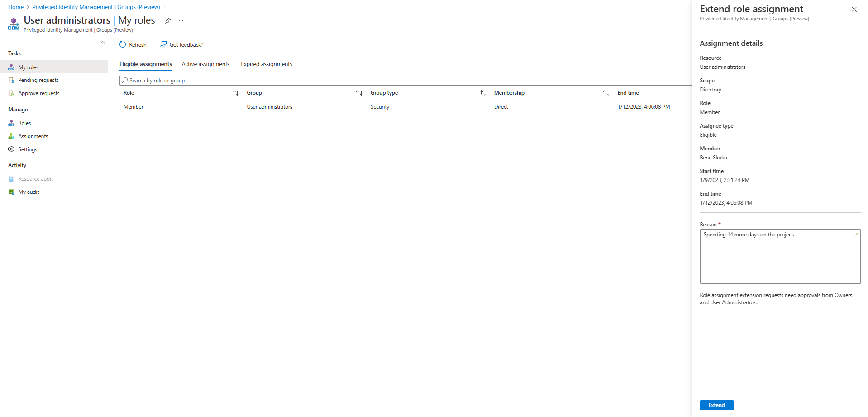
Task: Sort table by Role column arrows
Action: click(236, 93)
